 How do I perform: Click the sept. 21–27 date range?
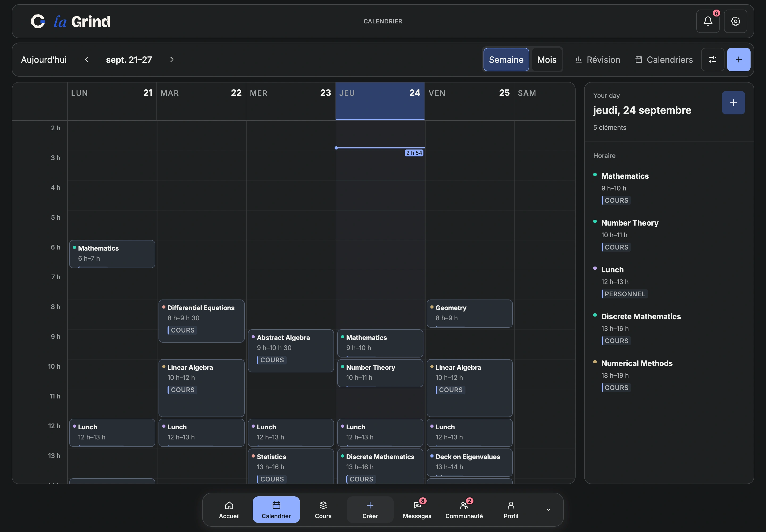click(129, 60)
